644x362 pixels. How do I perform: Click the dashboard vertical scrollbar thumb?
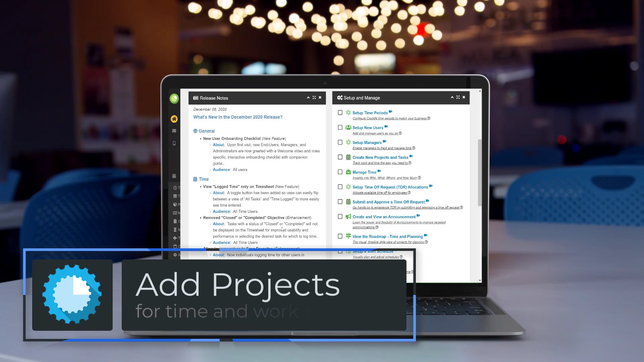pos(480,173)
